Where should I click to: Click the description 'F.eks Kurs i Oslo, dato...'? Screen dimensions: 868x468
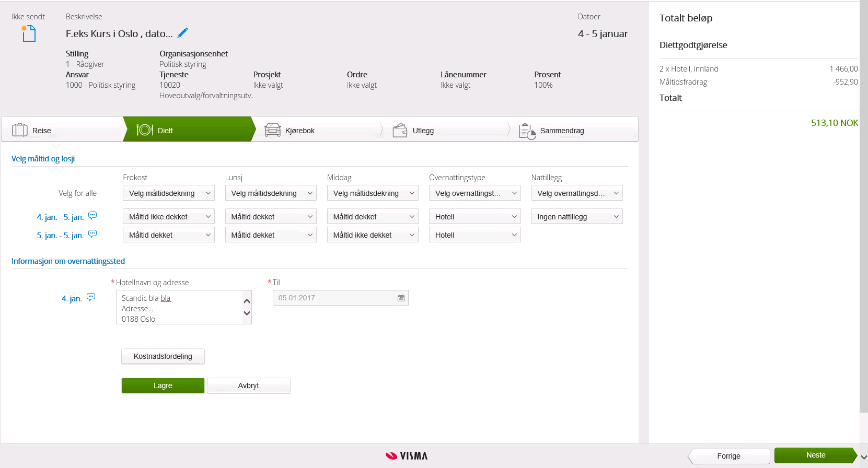(119, 33)
